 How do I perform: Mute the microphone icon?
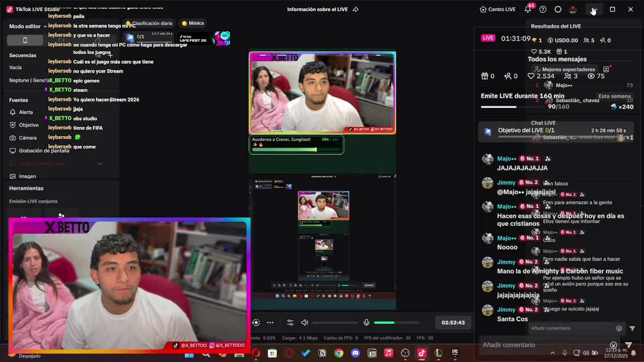click(366, 323)
